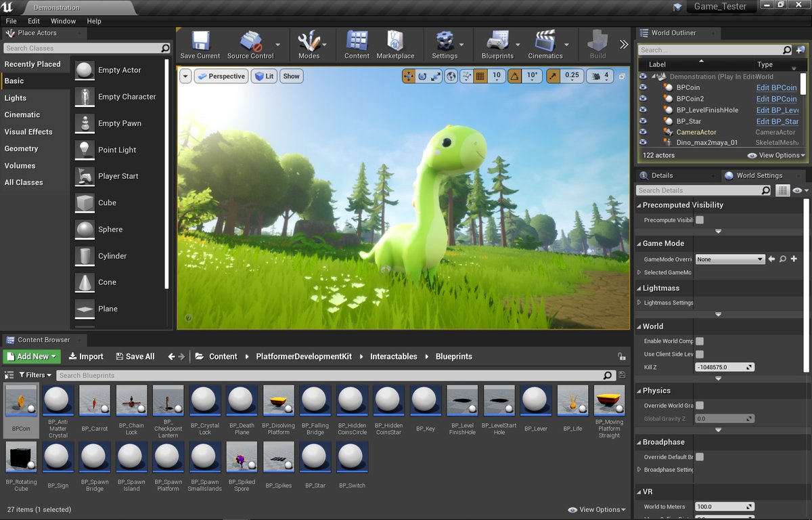Select the rotate gizmo tool in viewport
Image resolution: width=812 pixels, height=520 pixels.
(x=423, y=76)
